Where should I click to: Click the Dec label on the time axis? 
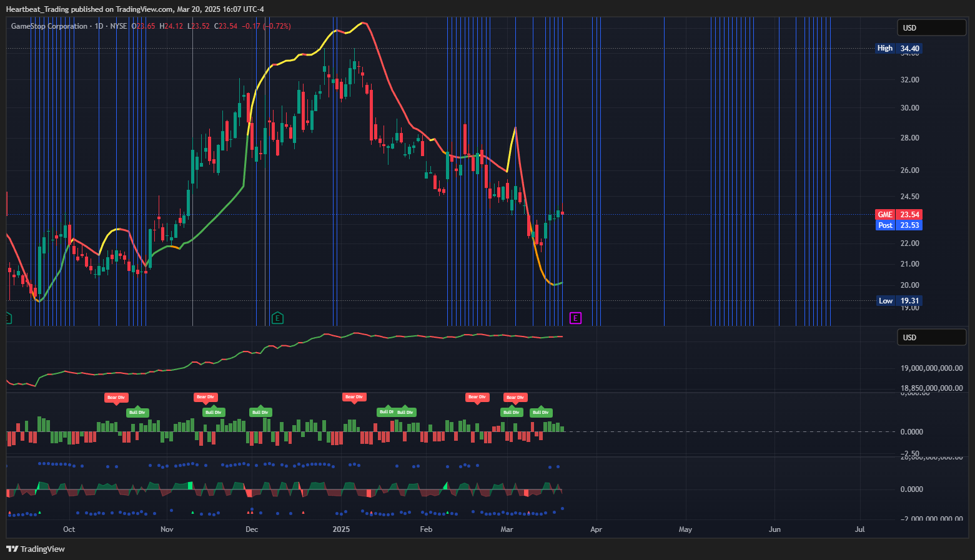252,529
